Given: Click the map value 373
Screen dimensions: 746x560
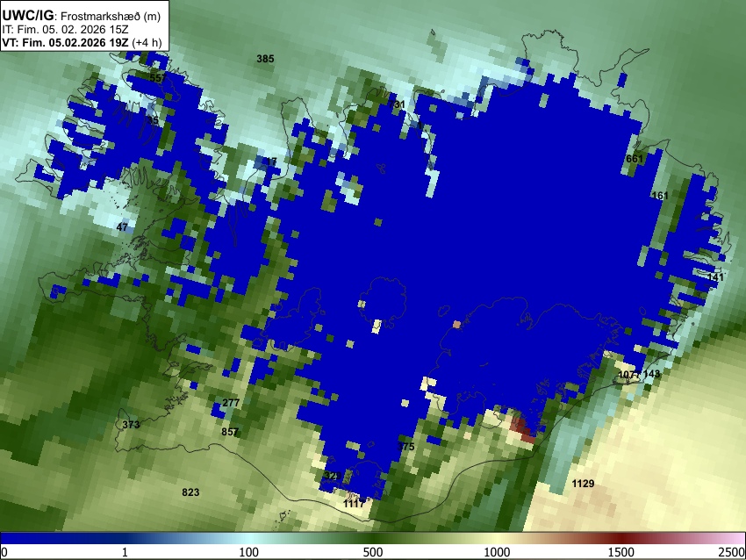Looking at the screenshot, I should (131, 425).
